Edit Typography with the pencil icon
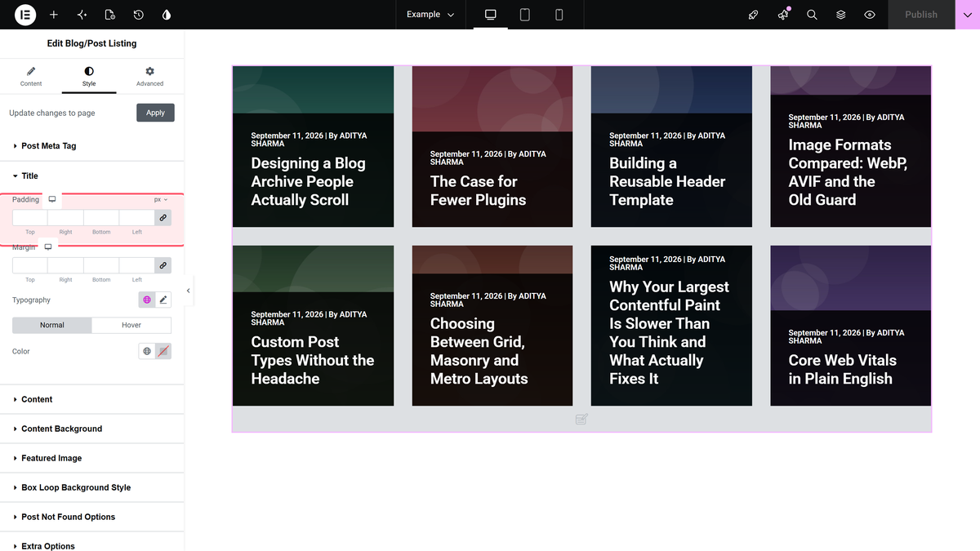This screenshot has width=980, height=551. click(x=163, y=300)
